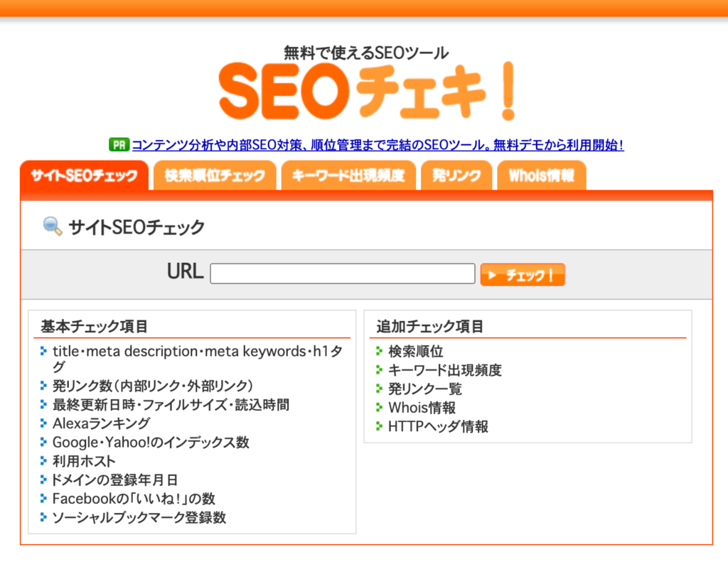
Task: Click the 発リンク一覧 list item
Action: pyautogui.click(x=425, y=389)
